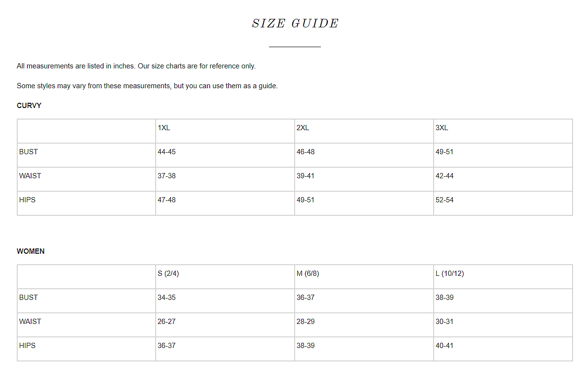Screen dimensions: 588x381
Task: Click the 46-48 bust measurement cell
Action: [x=306, y=152]
